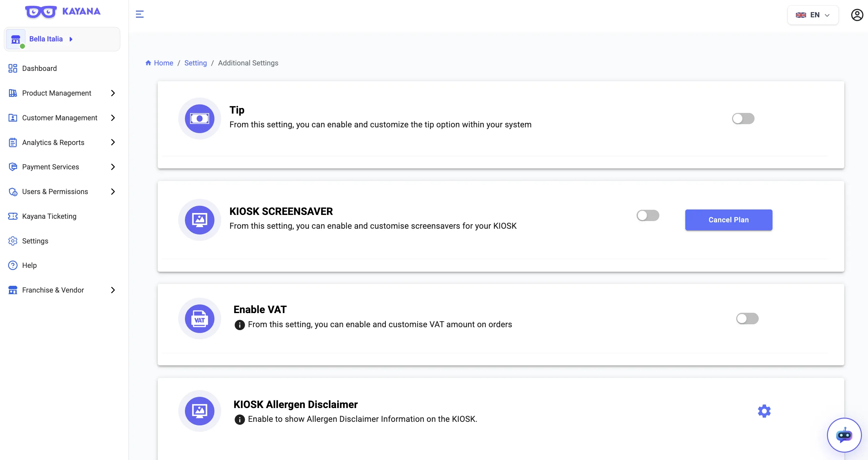Screen dimensions: 868x460
Task: Click the Additional Settings breadcrumb text
Action: click(x=248, y=63)
